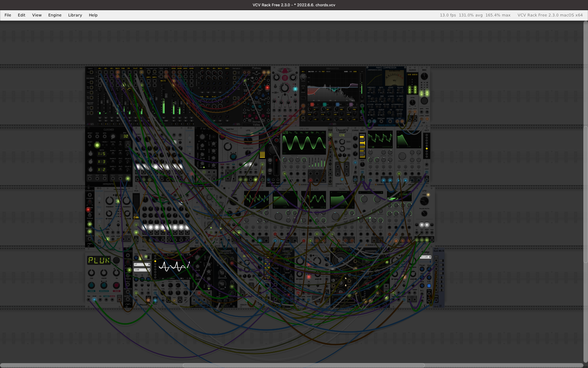Click the VU meter on Manic Compression

[394, 78]
